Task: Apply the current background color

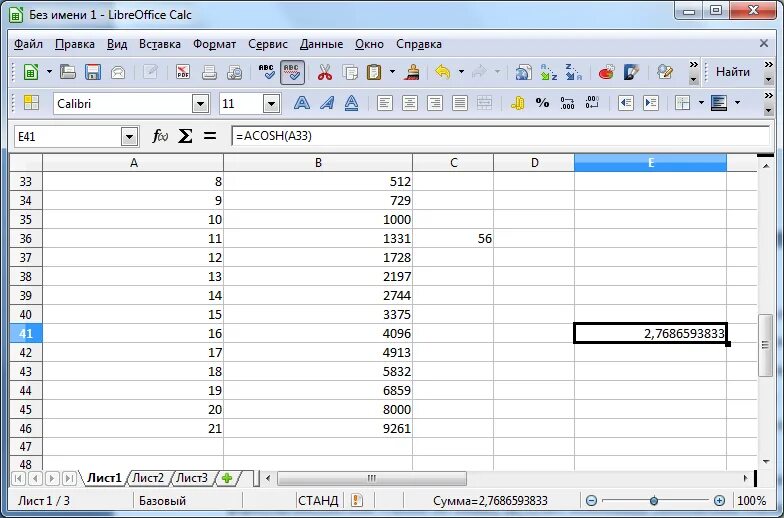Action: click(718, 103)
